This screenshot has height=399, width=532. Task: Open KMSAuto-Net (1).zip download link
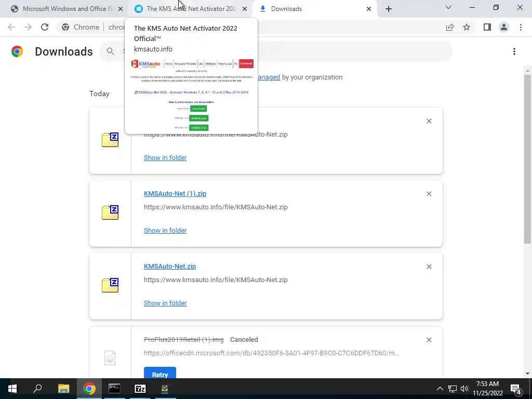pyautogui.click(x=175, y=194)
